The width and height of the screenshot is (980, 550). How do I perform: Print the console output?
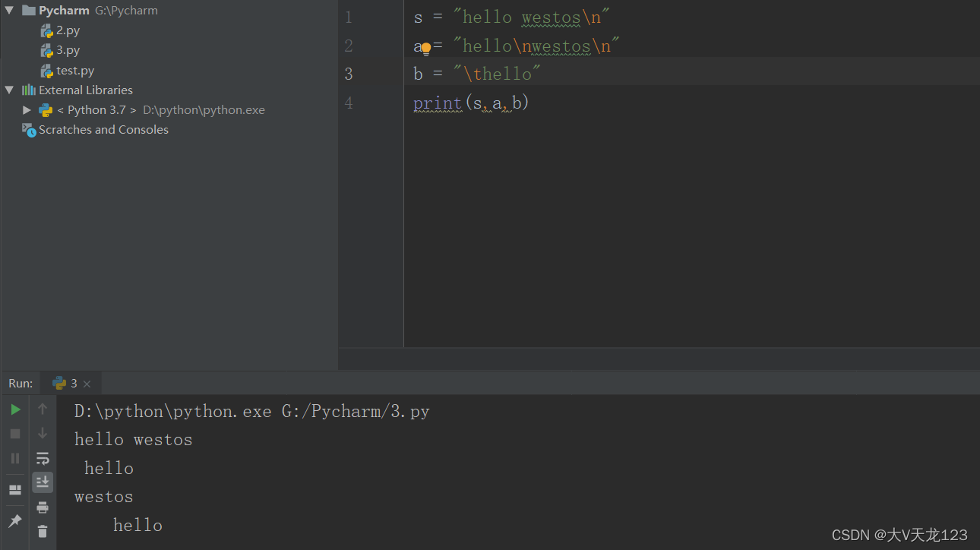coord(43,507)
